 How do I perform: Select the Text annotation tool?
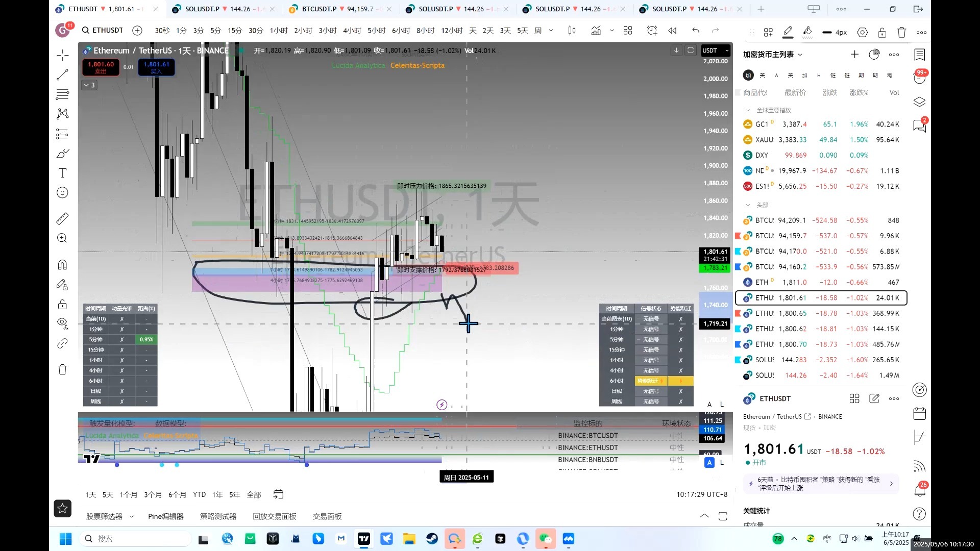pyautogui.click(x=62, y=173)
